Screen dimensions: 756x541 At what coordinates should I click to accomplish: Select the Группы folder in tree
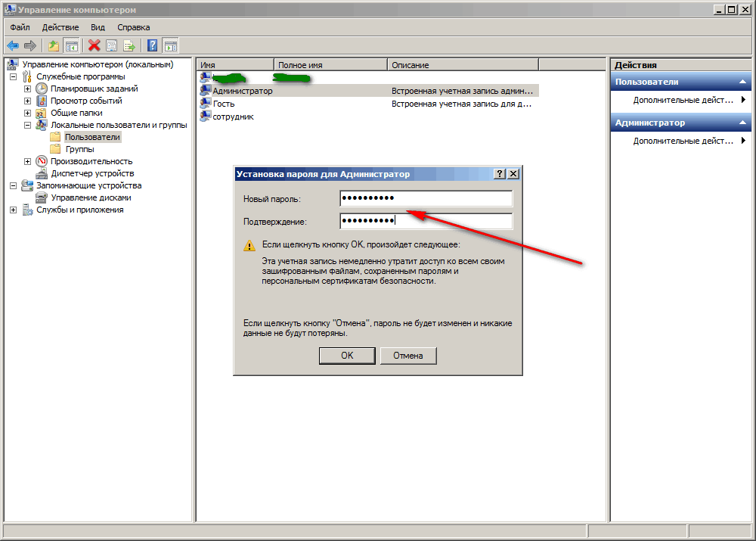coord(80,149)
